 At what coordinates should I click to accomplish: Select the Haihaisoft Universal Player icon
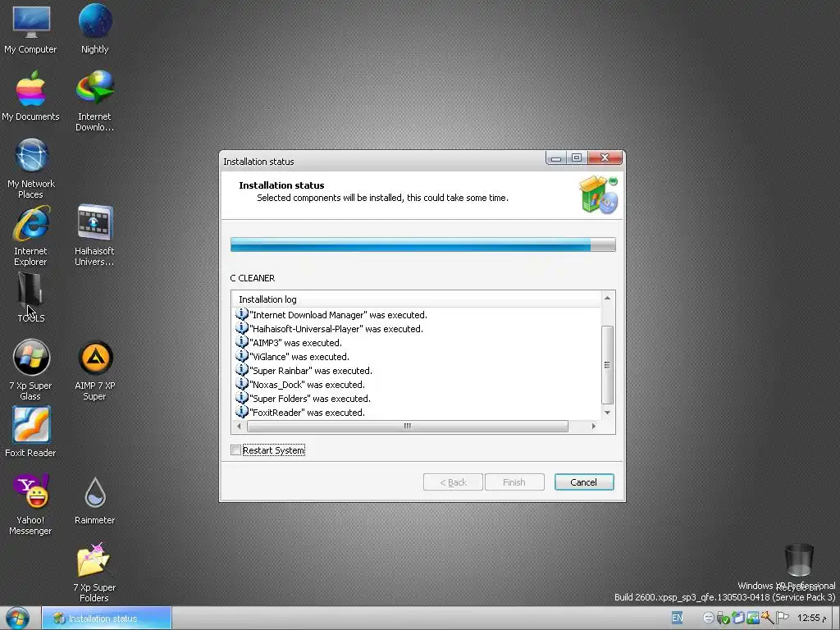pos(95,235)
